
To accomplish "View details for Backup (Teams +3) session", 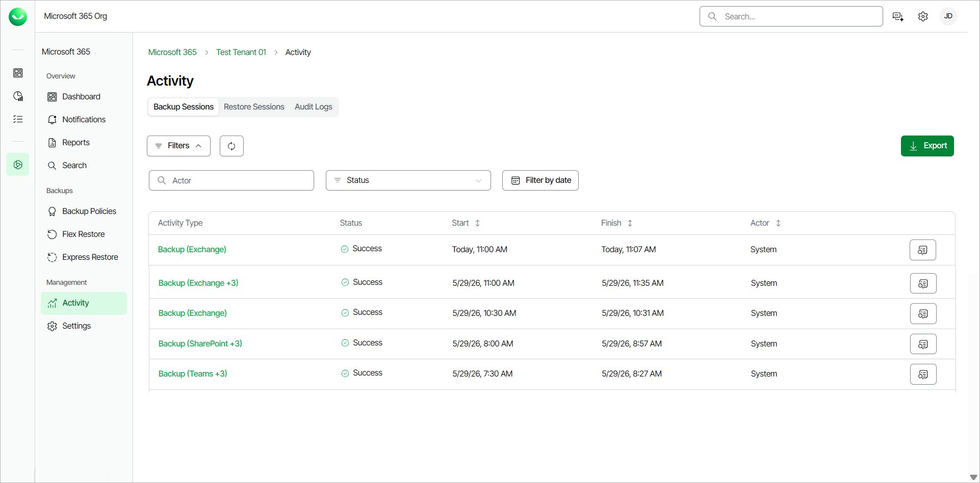I will 923,374.
